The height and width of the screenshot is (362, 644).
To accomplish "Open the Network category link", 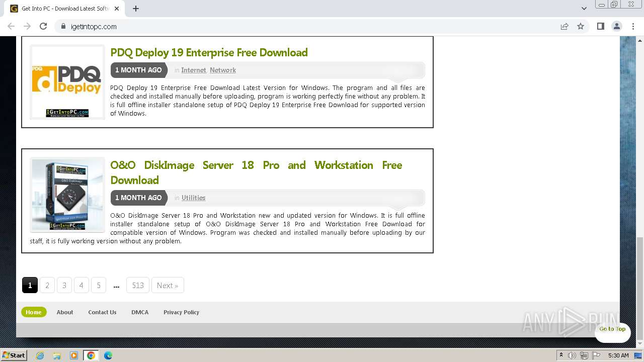I will point(223,70).
